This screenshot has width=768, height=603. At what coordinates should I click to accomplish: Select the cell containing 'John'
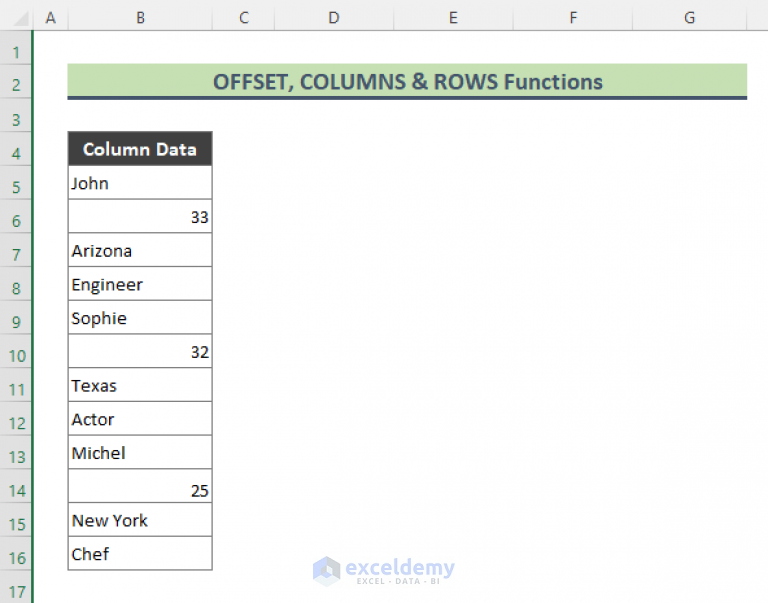click(x=140, y=183)
